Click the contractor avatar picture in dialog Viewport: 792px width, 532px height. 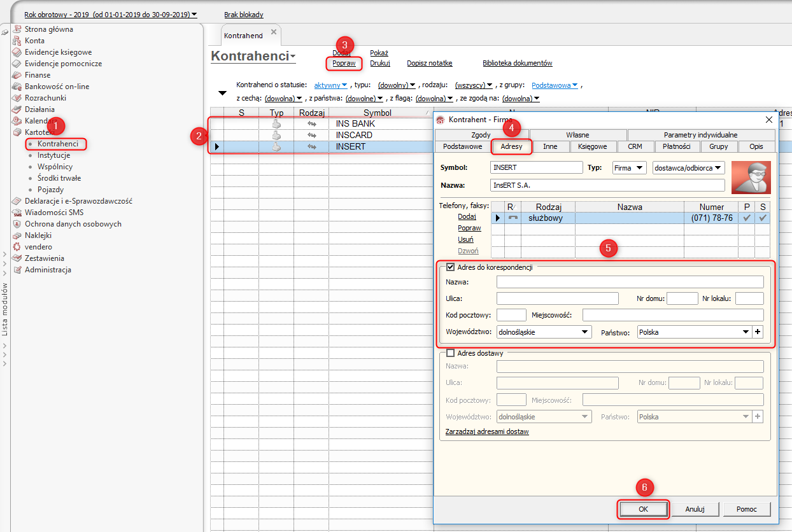coord(751,177)
